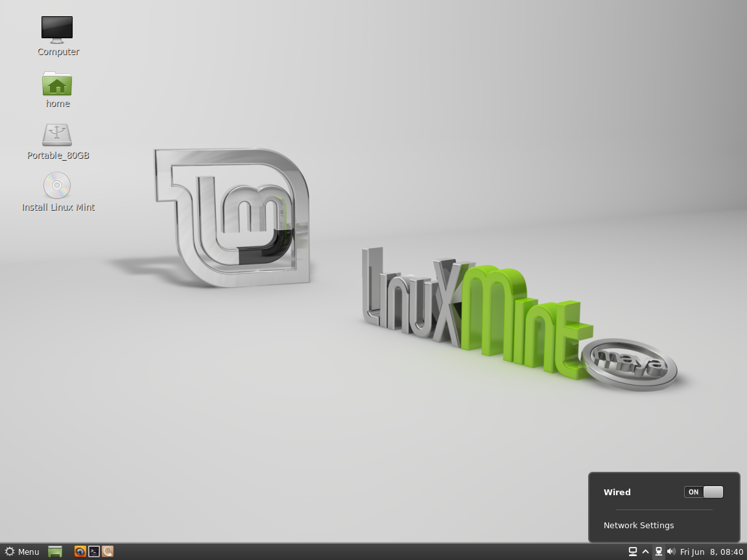Image resolution: width=747 pixels, height=560 pixels.
Task: Launch Firefox from the panel launcher
Action: pyautogui.click(x=80, y=552)
